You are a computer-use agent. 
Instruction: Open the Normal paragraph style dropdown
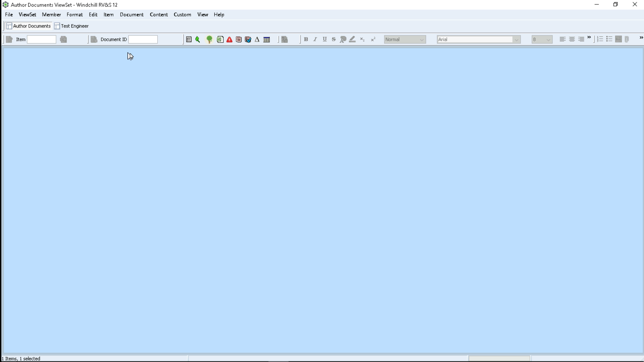point(405,40)
